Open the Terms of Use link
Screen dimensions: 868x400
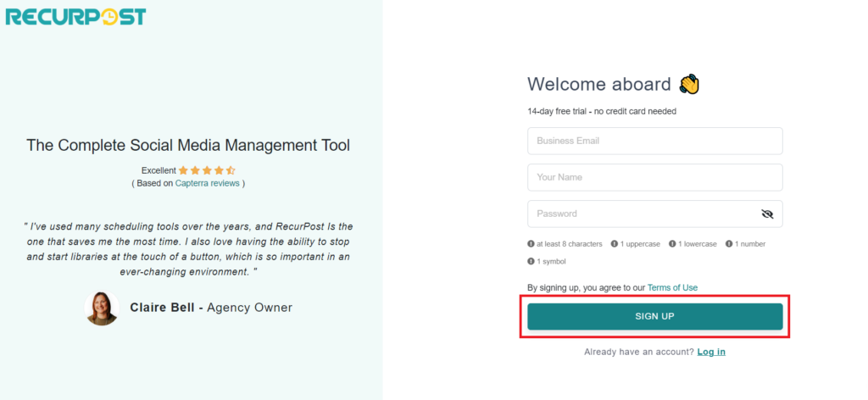click(x=672, y=287)
